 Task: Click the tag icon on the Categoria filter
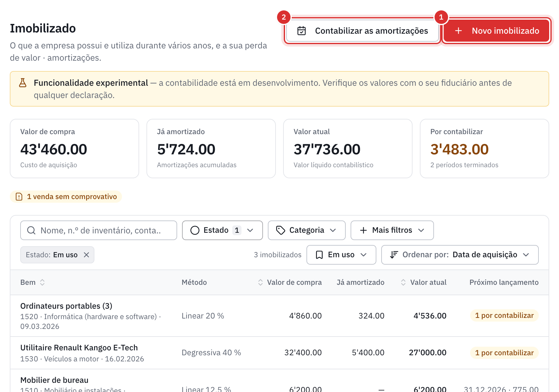pos(281,230)
